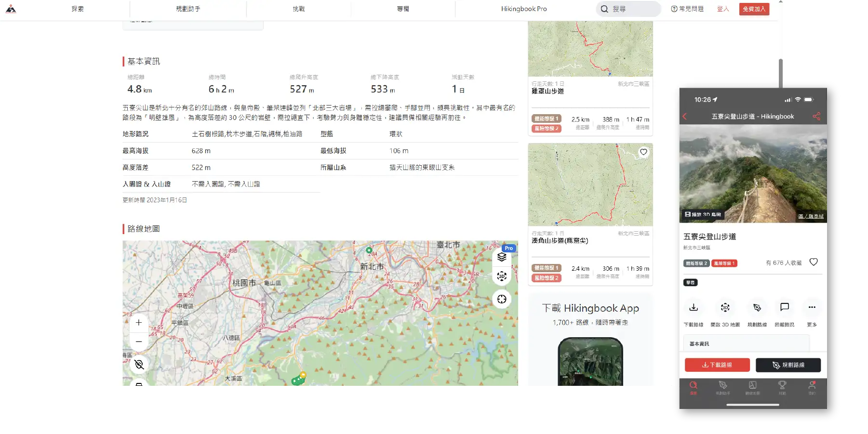Image resolution: width=868 pixels, height=434 pixels.
Task: Click 風險等級 2 badge on 湊角山步道 card
Action: tap(547, 278)
